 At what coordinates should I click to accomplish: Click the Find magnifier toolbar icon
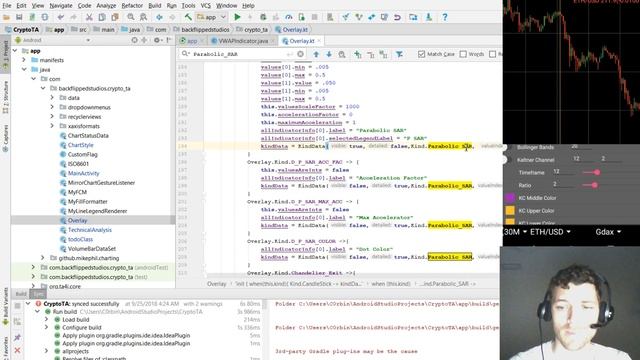[131, 17]
